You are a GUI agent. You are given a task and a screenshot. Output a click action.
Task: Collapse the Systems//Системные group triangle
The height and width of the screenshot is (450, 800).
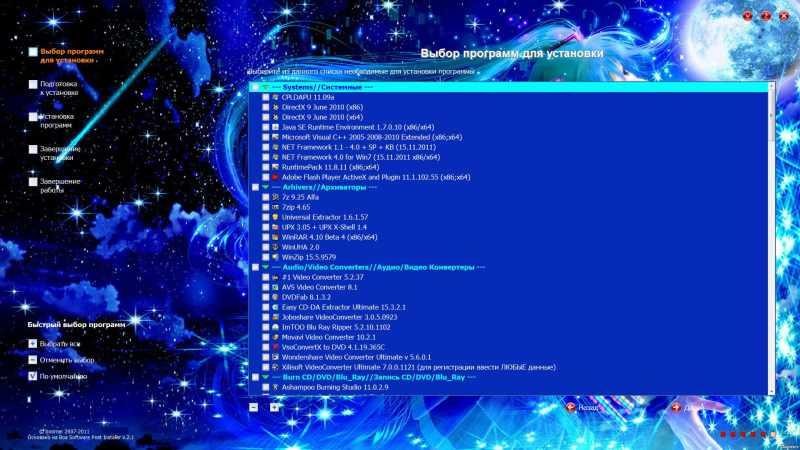click(x=265, y=87)
